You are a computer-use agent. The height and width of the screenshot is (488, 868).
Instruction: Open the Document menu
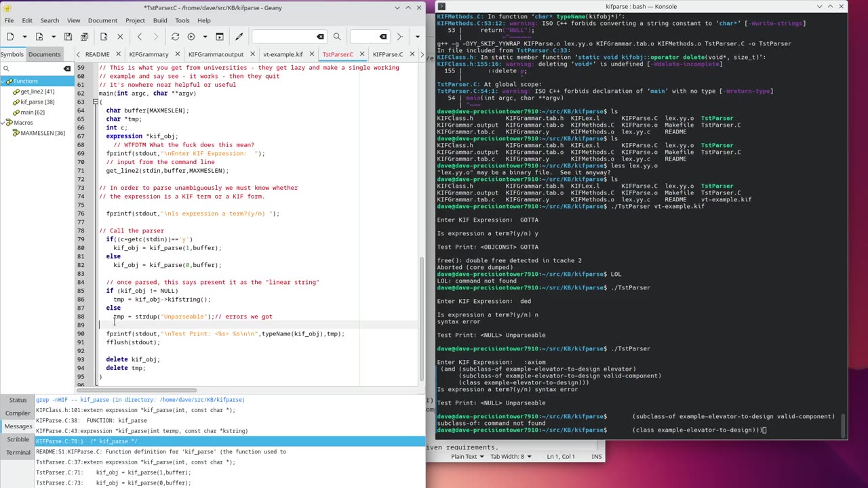click(102, 20)
